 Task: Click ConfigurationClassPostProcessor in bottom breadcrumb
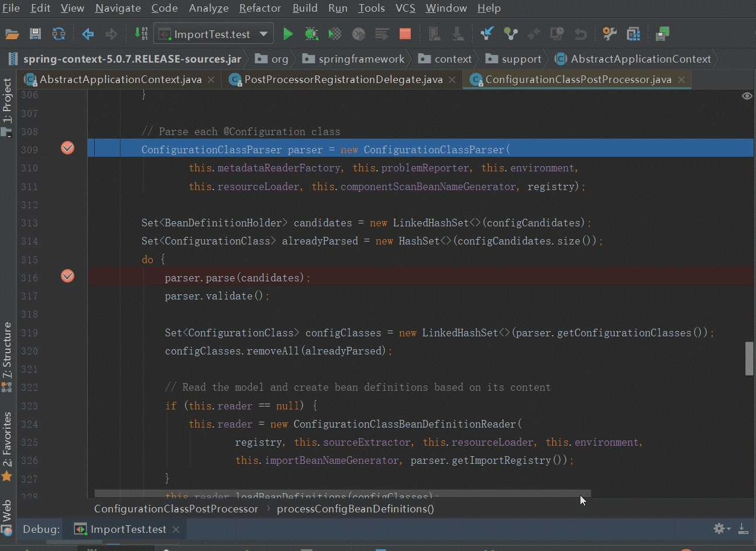click(x=176, y=509)
